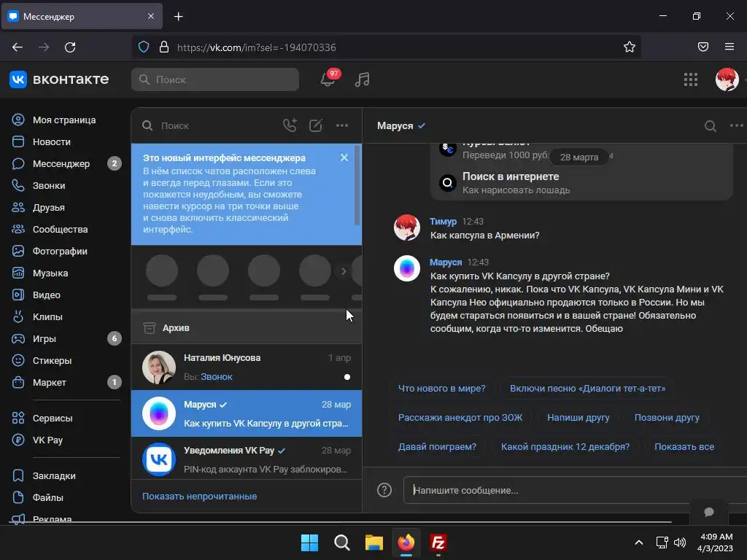Open Windows Start menu
Image resolution: width=747 pixels, height=560 pixels.
click(309, 542)
